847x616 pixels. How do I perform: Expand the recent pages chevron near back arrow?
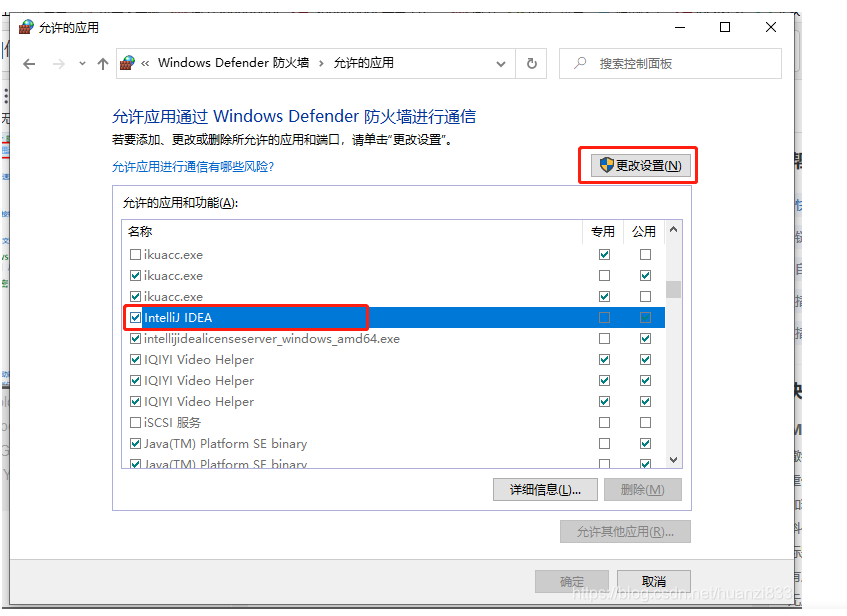80,63
